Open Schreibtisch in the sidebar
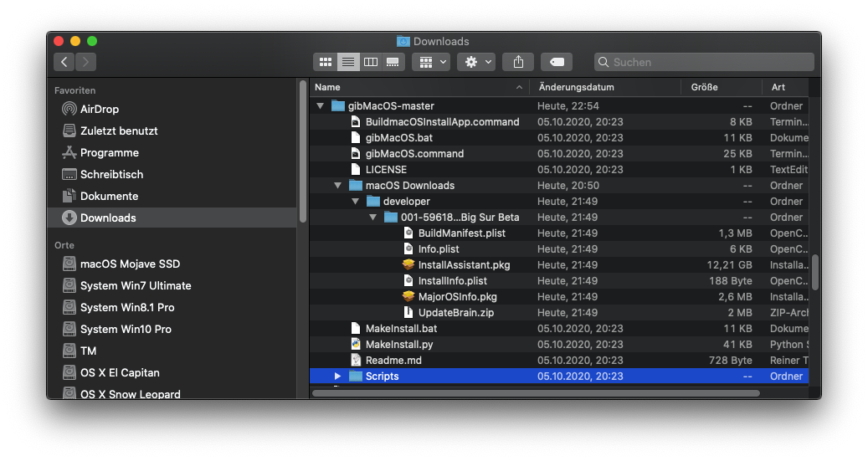This screenshot has height=461, width=868. [x=111, y=174]
